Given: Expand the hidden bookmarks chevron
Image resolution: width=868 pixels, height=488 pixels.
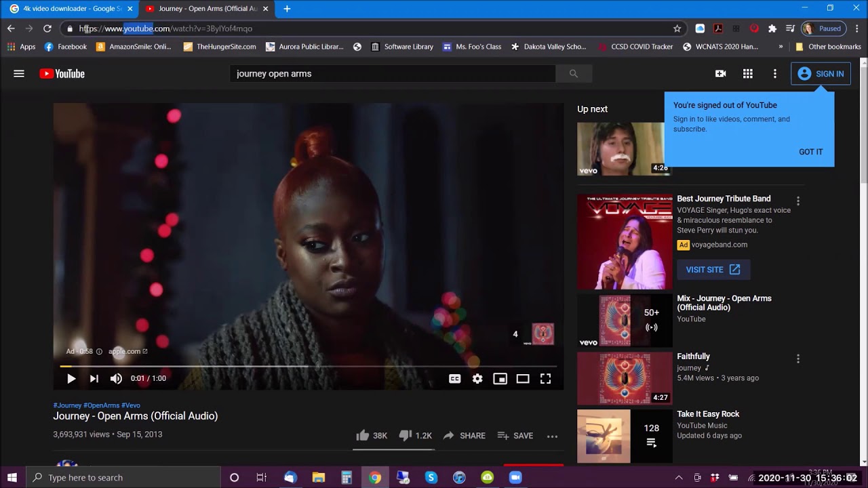Looking at the screenshot, I should (781, 47).
